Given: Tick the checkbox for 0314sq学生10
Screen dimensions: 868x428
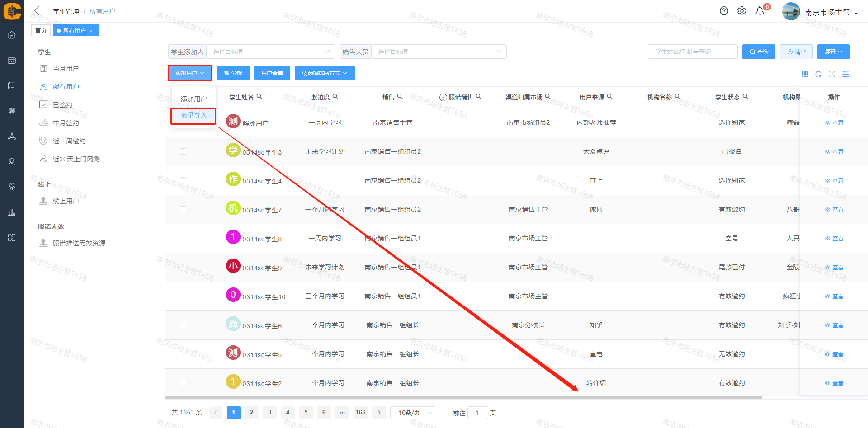Looking at the screenshot, I should click(x=183, y=296).
